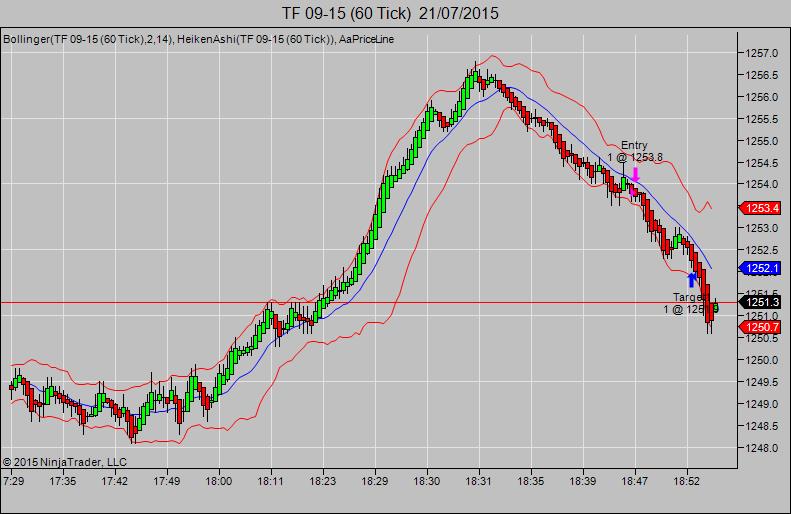Click the 'Target' trade label
The height and width of the screenshot is (514, 791).
click(x=689, y=297)
